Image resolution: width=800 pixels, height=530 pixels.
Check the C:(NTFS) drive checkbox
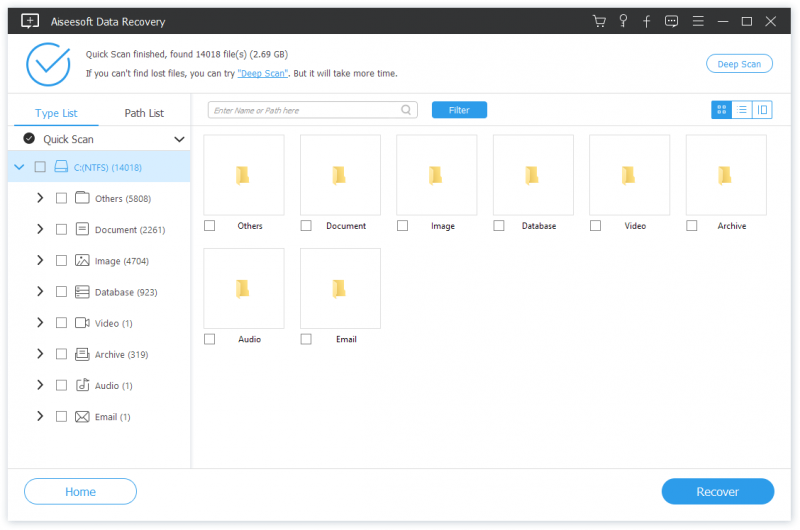click(40, 167)
